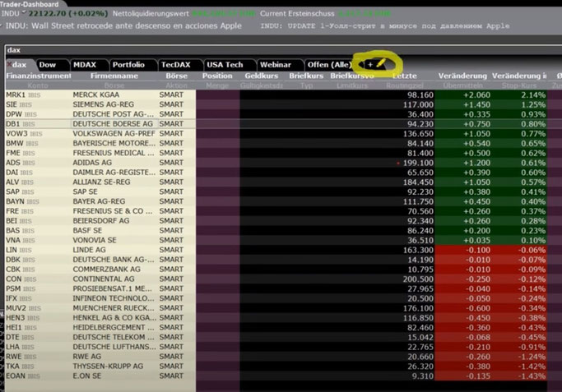562x392 pixels.
Task: Click MERCK percent change 2.14%
Action: 533,95
